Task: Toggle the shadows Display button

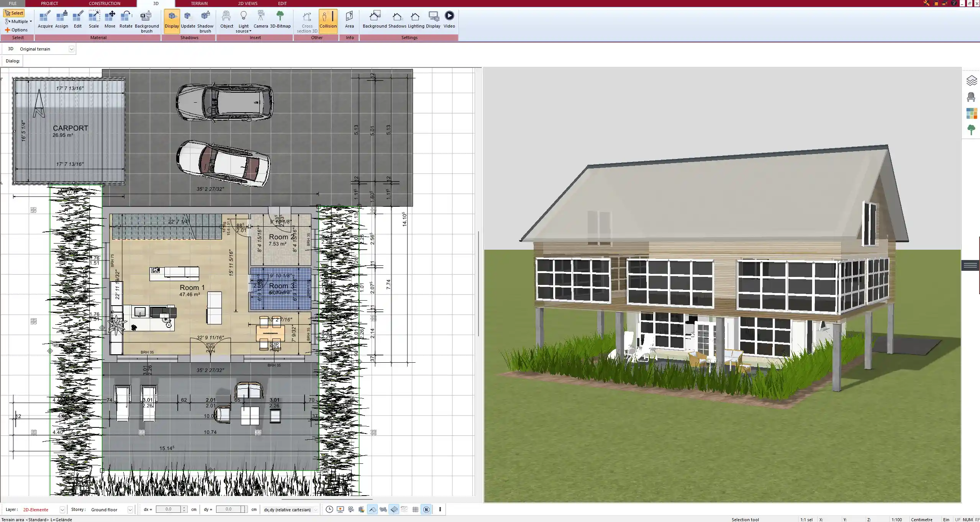Action: pos(172,21)
